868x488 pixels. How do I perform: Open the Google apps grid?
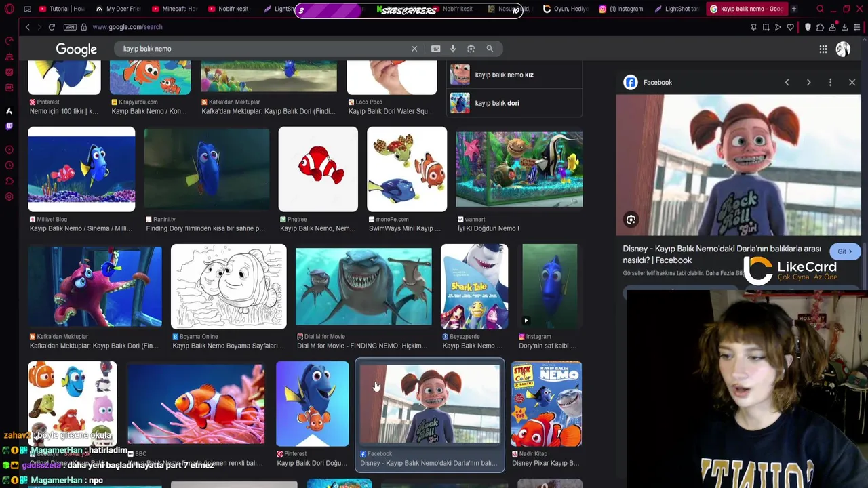[823, 49]
